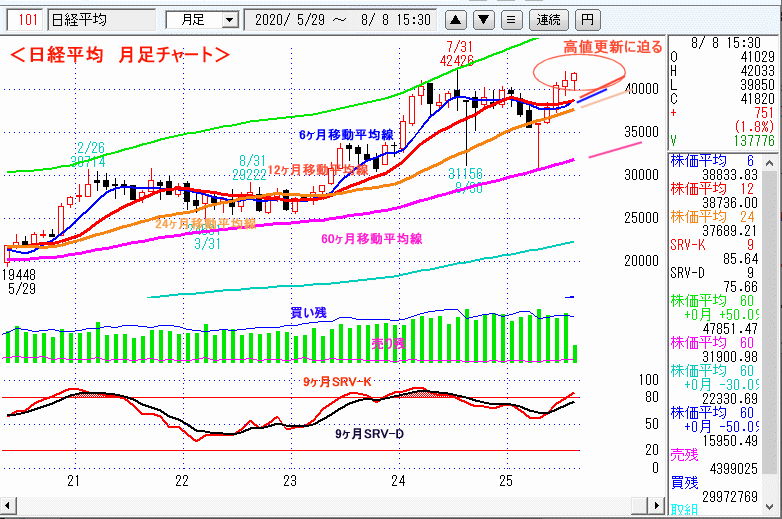Click the high value 42033

[757, 71]
